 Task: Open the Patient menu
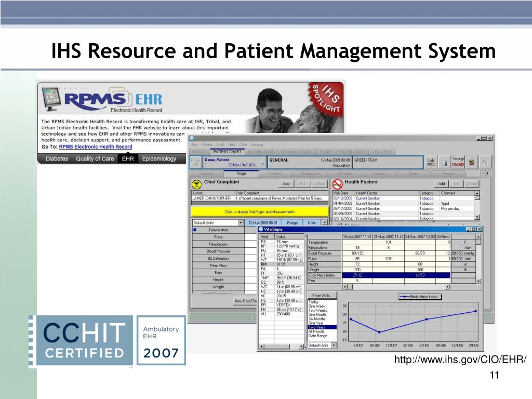click(207, 144)
